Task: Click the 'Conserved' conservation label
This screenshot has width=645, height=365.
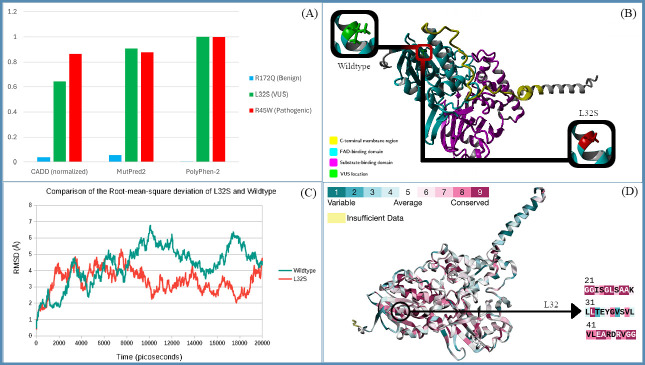Action: click(469, 203)
